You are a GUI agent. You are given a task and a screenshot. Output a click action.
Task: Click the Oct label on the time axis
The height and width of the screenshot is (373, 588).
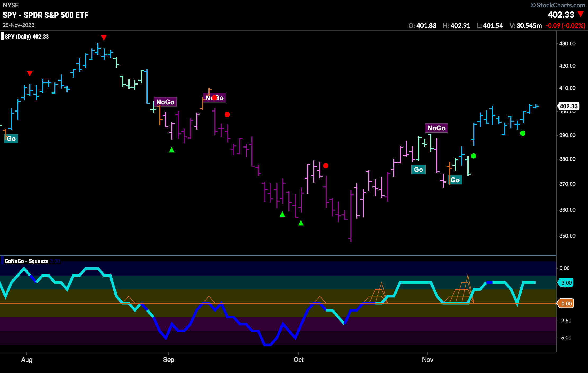point(299,360)
